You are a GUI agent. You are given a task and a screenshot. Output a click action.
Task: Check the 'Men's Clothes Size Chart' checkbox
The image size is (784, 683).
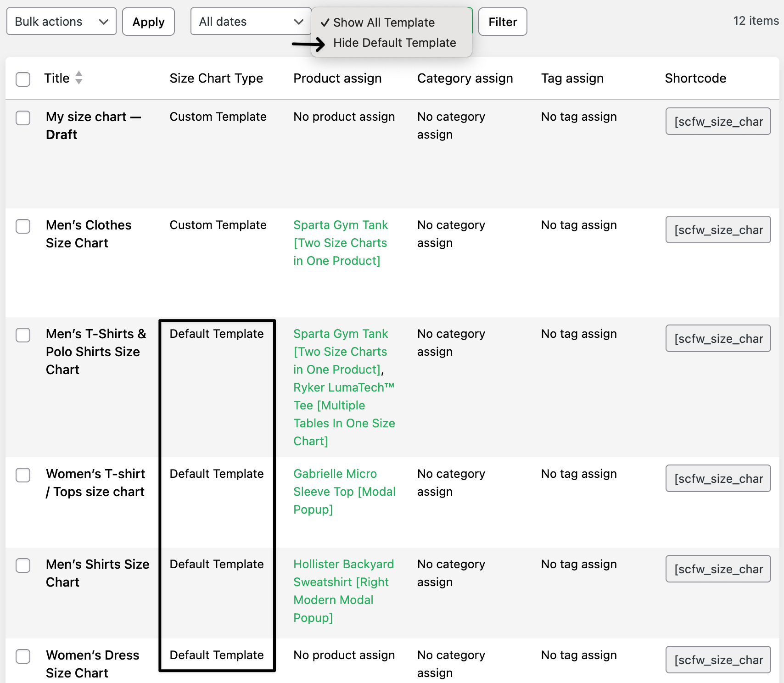[23, 226]
